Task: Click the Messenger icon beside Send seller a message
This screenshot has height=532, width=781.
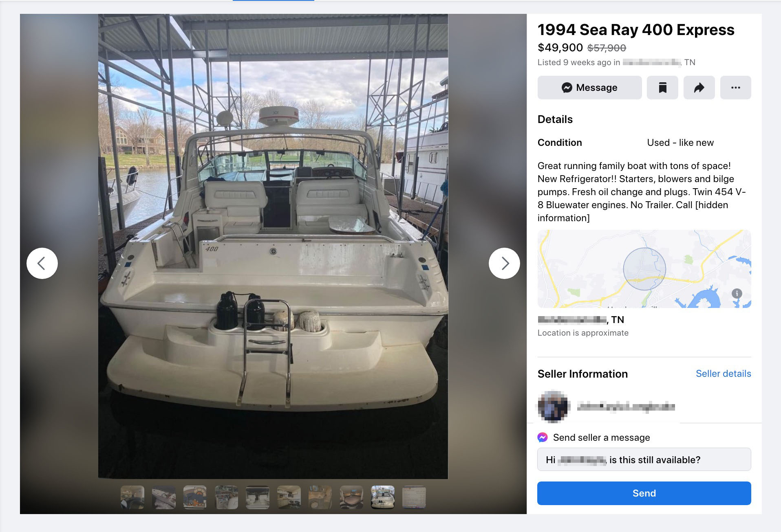Action: 543,437
